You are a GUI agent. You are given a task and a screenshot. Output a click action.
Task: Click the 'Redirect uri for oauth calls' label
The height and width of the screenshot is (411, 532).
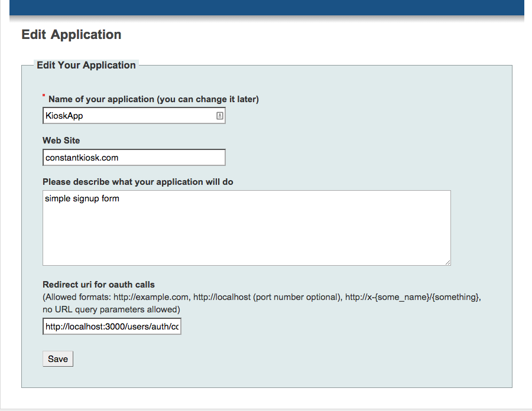pos(99,285)
